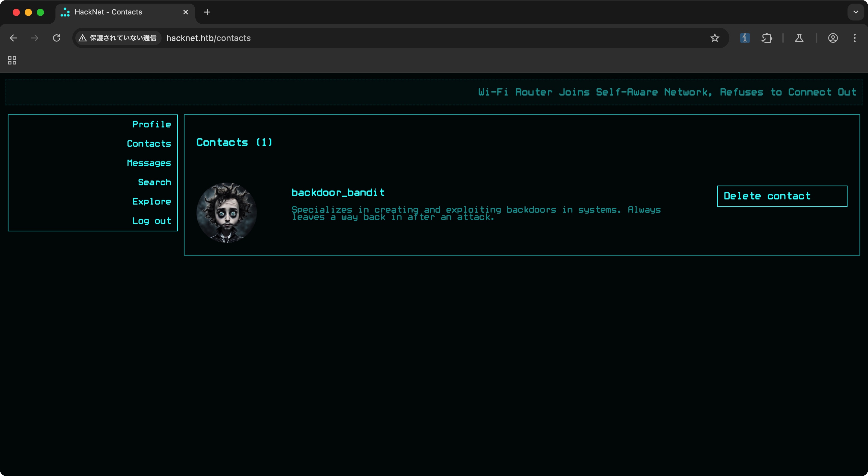Reload the HackNet contacts page
Screen dimensions: 868x476
tap(57, 38)
